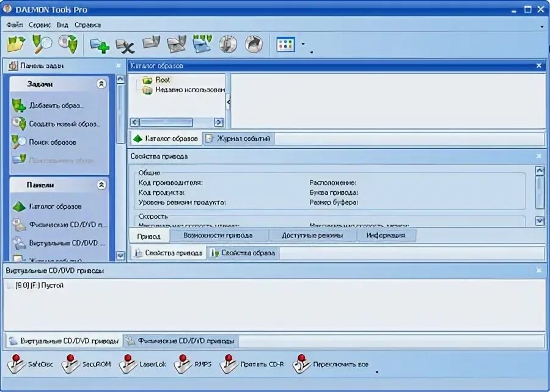Select Недавно использованные folder in tree
This screenshot has width=550, height=392.
pyautogui.click(x=183, y=90)
